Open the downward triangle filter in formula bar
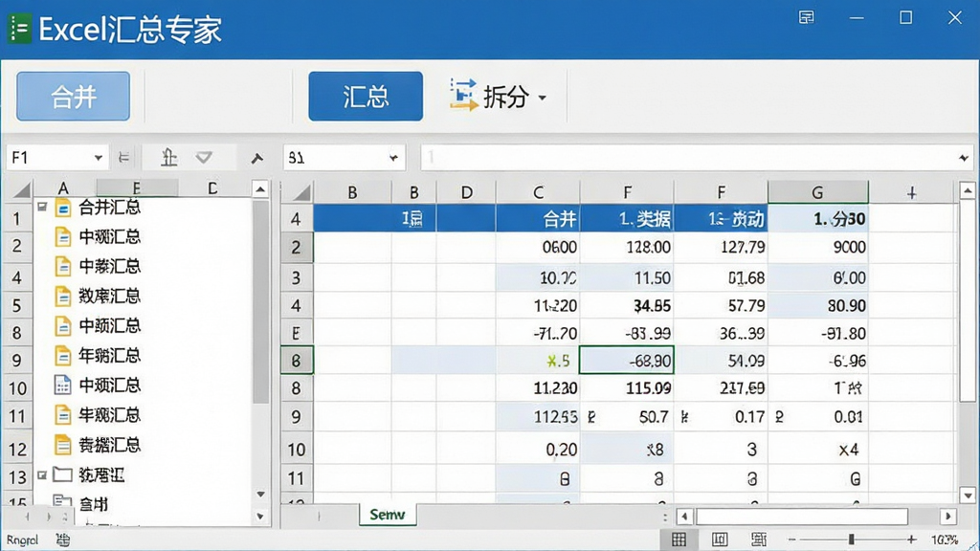The height and width of the screenshot is (551, 980). (x=204, y=157)
